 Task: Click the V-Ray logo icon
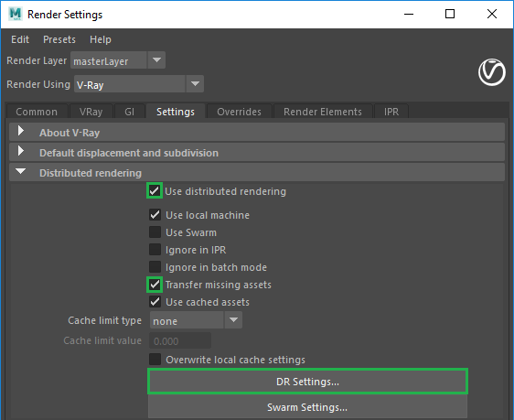coord(492,72)
